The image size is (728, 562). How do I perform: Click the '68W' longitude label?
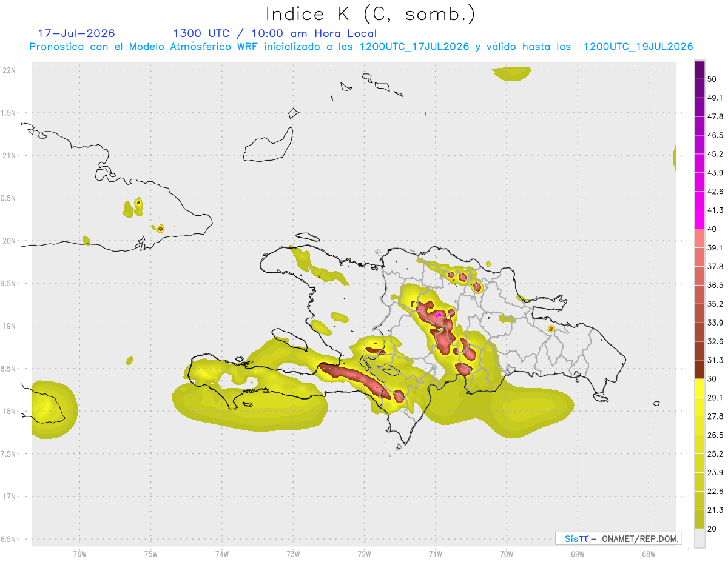point(649,554)
